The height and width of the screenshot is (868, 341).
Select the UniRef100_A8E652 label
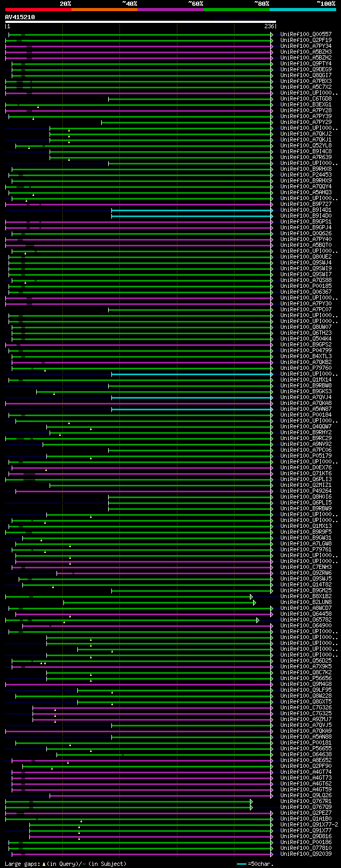[x=306, y=760]
